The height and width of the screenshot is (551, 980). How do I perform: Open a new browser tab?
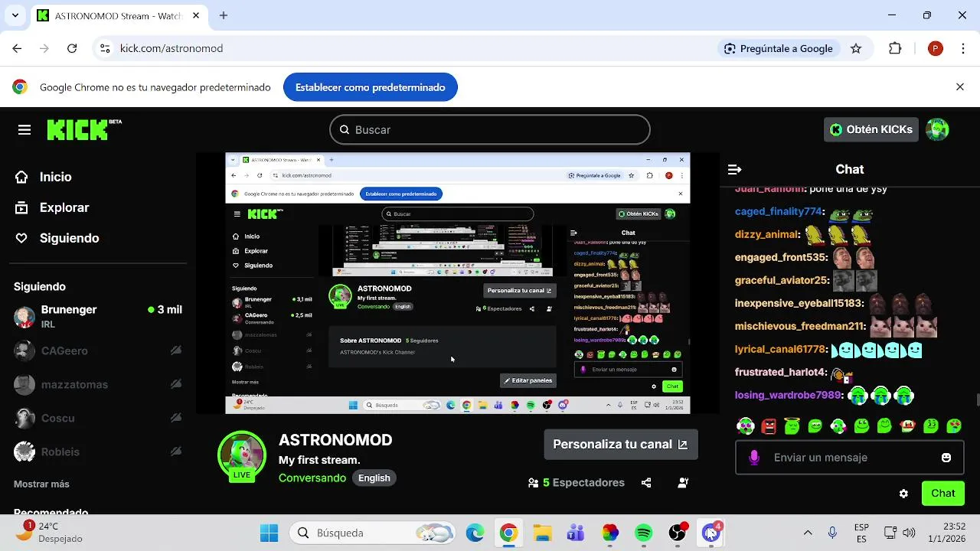[224, 15]
